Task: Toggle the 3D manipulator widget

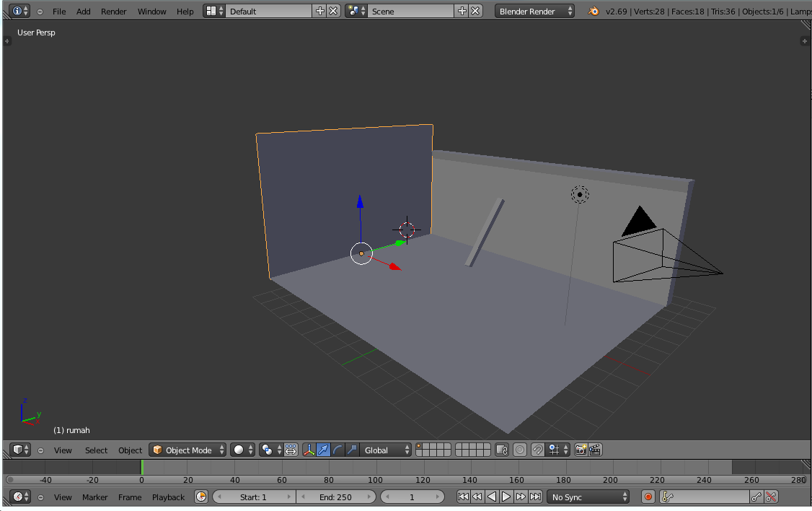Action: point(309,450)
